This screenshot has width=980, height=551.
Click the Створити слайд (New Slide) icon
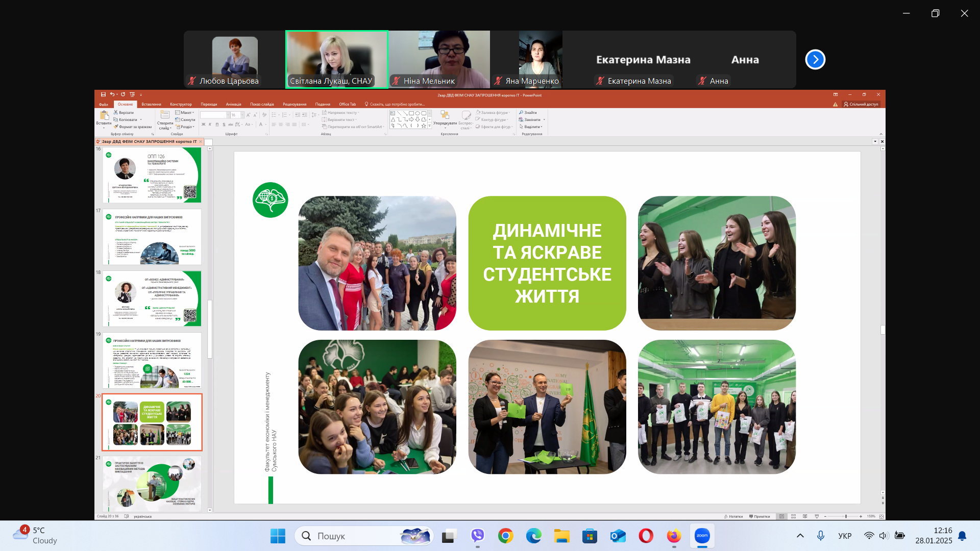[165, 115]
